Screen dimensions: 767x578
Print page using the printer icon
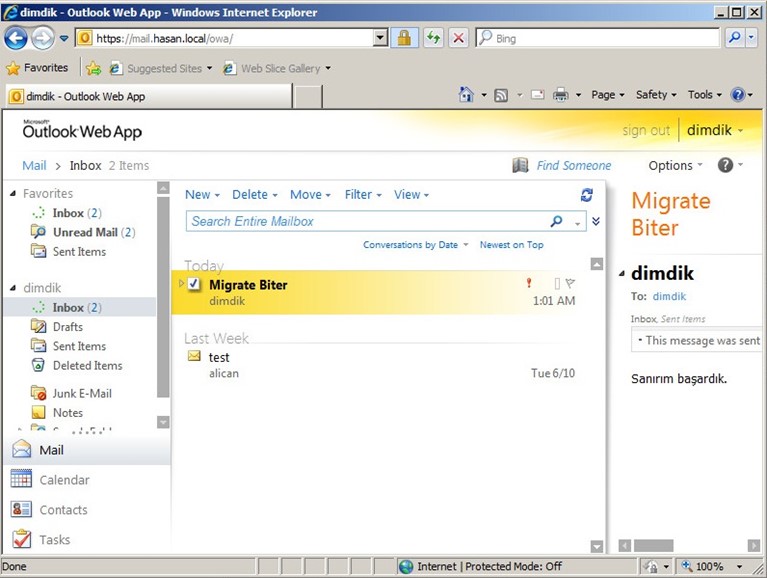click(x=561, y=95)
